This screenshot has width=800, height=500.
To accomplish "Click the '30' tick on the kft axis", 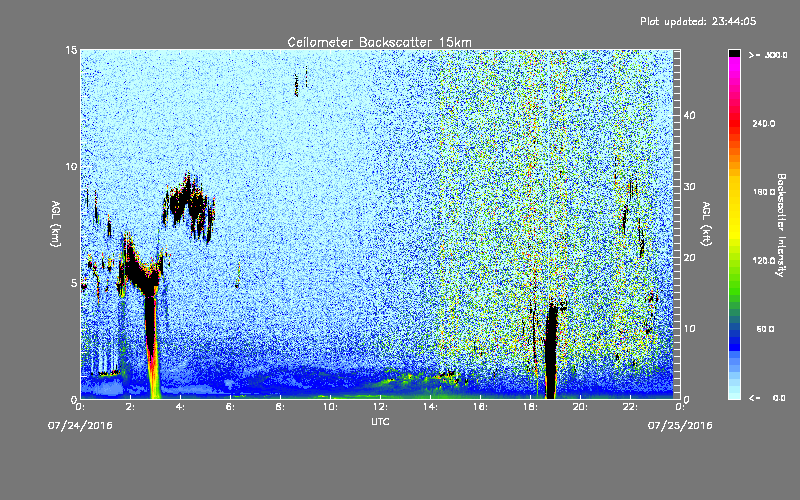I will pos(689,186).
